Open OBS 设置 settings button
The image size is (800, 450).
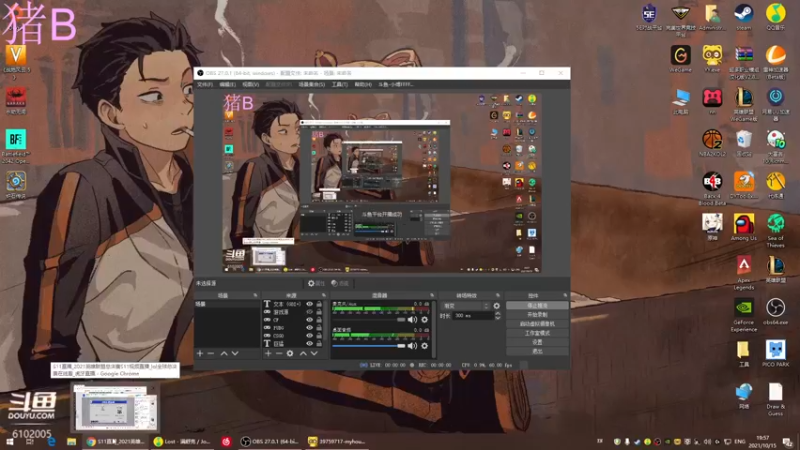pos(537,342)
